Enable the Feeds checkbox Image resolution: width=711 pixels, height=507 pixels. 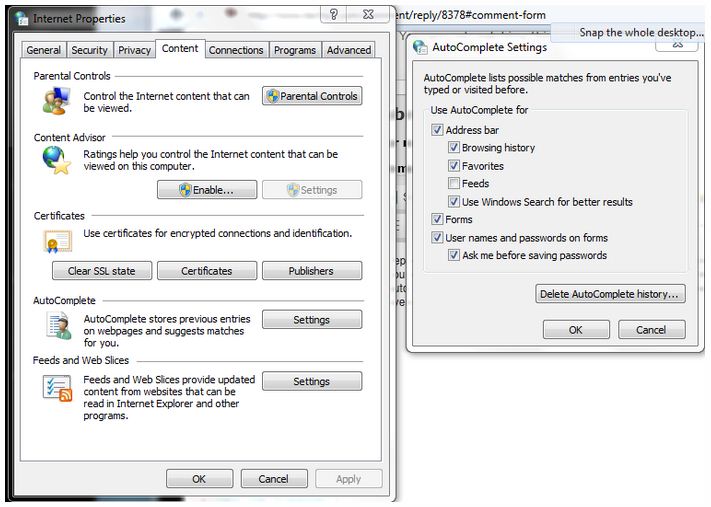[454, 184]
